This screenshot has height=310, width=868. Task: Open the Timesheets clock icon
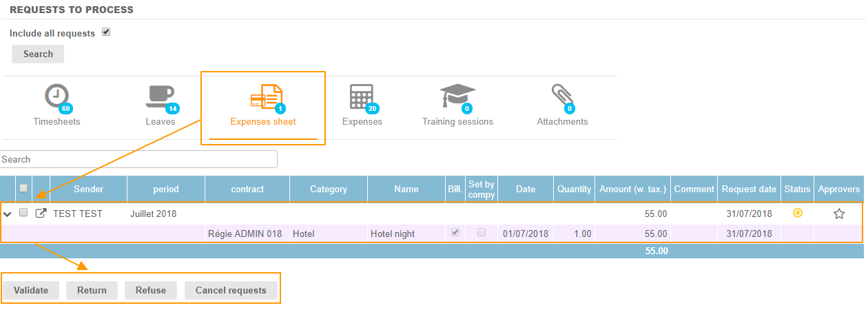tap(56, 97)
